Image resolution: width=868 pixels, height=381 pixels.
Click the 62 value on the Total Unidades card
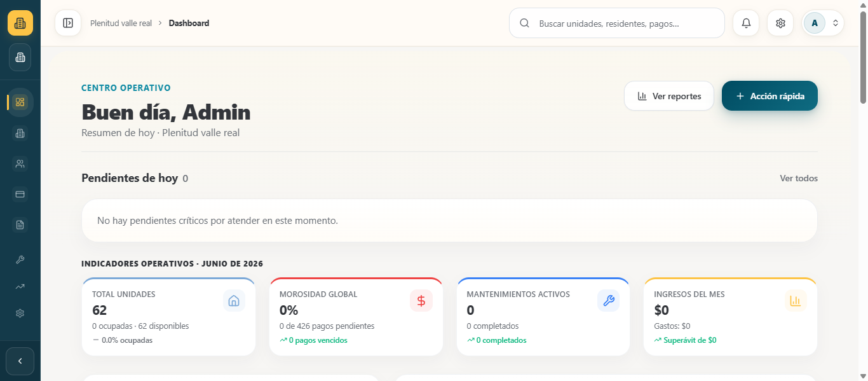99,310
